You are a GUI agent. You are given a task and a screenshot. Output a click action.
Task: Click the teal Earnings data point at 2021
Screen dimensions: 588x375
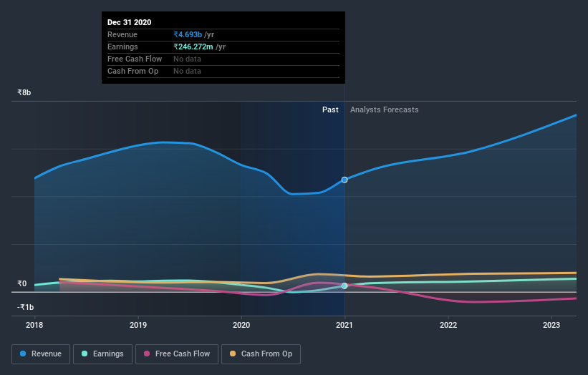pyautogui.click(x=344, y=286)
